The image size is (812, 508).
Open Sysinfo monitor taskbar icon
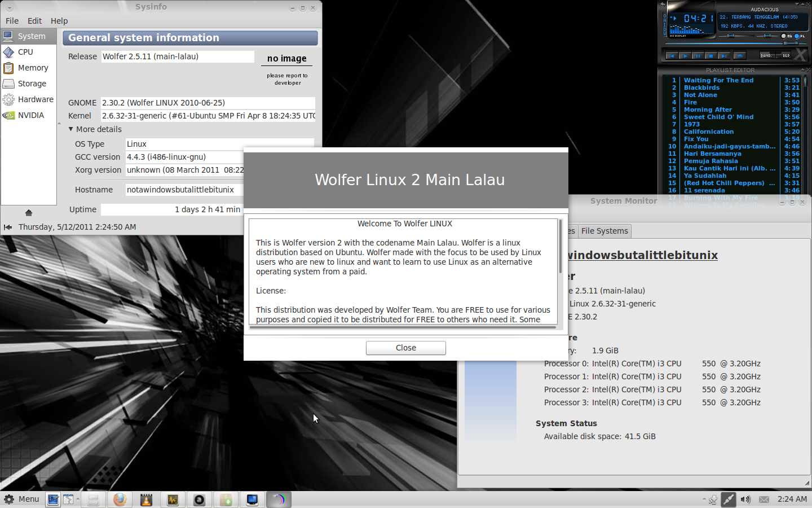(252, 500)
